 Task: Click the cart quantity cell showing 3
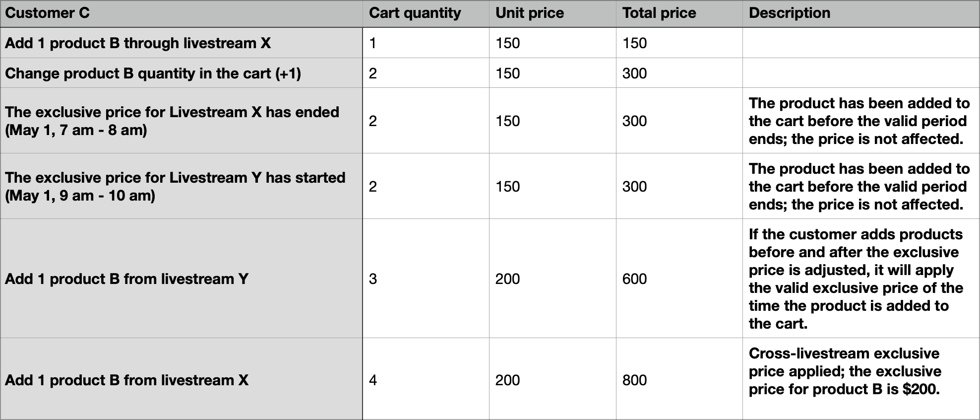point(426,279)
